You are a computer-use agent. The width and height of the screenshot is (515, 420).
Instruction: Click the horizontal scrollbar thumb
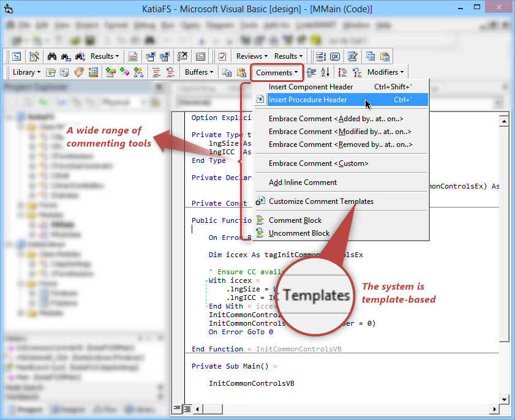point(212,409)
